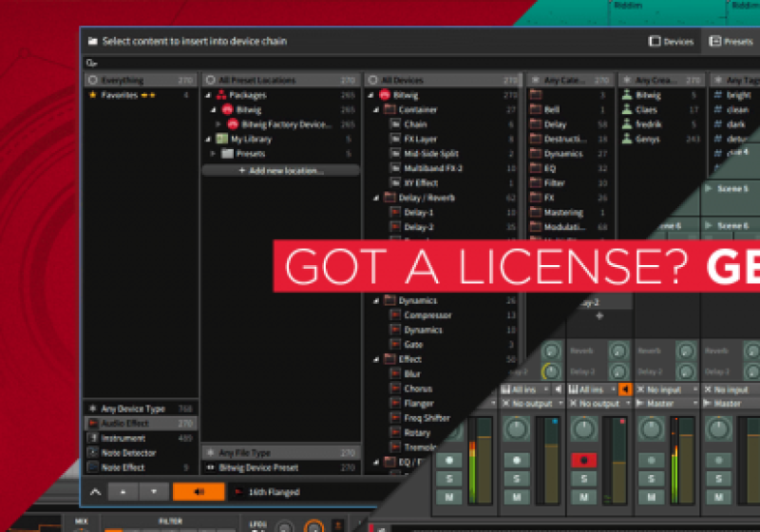The image size is (760, 532).
Task: Collapse the Dynamics device folder
Action: coord(376,301)
